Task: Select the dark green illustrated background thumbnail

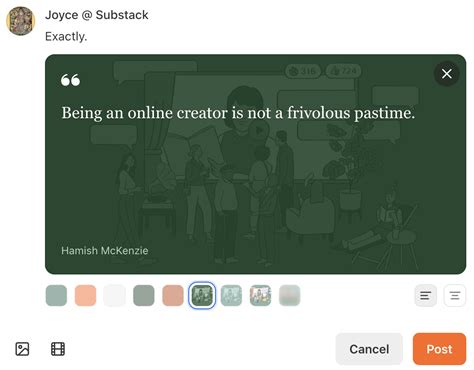Action: (x=202, y=295)
